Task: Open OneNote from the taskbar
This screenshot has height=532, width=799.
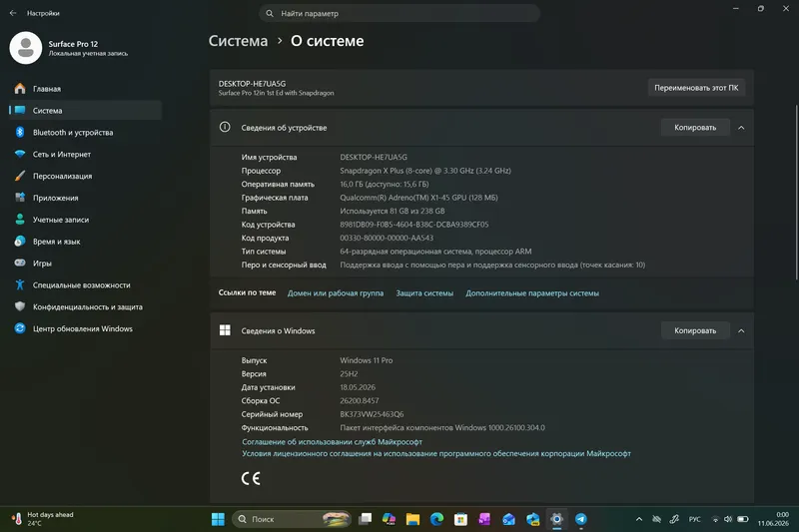Action: [x=484, y=519]
